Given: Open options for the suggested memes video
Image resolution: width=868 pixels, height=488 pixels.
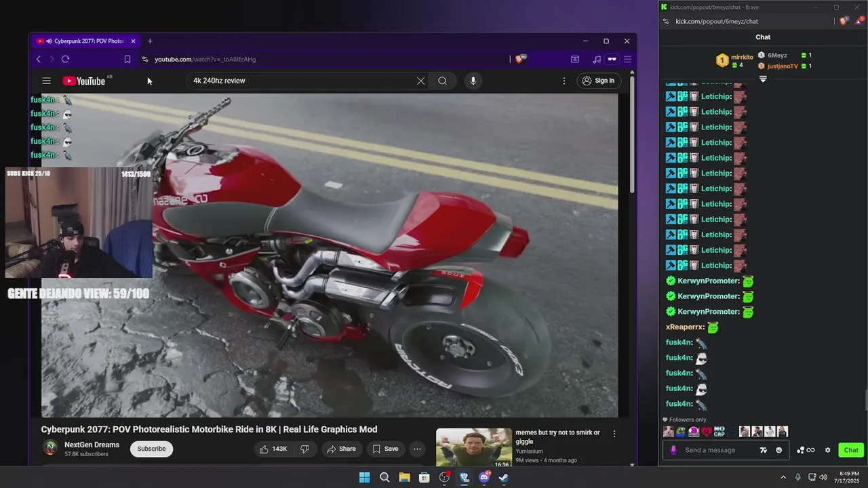Looking at the screenshot, I should (614, 434).
